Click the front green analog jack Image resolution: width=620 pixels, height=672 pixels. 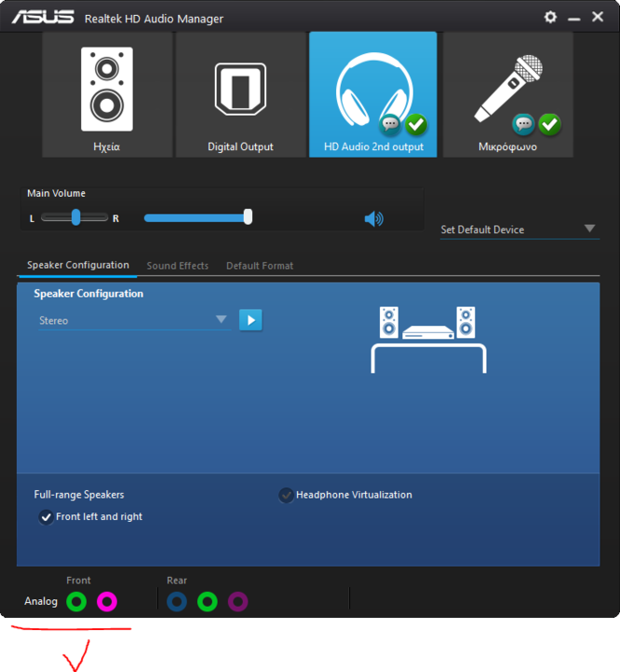click(77, 601)
